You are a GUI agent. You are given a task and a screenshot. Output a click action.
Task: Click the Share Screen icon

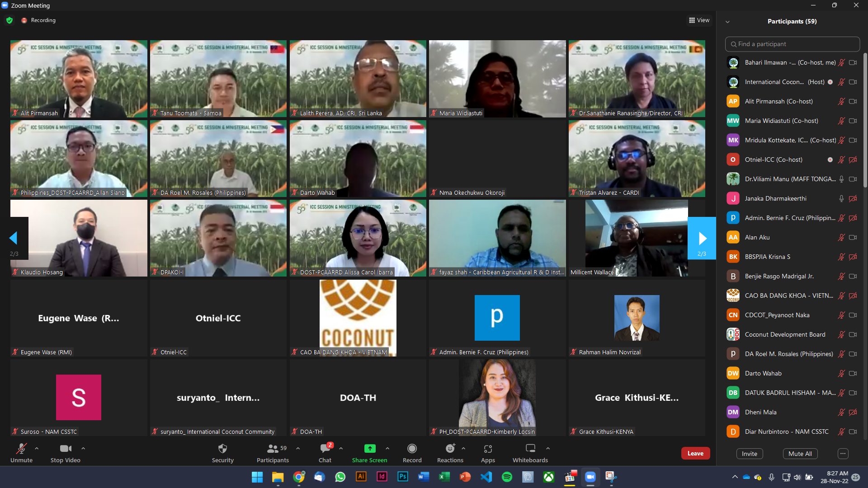tap(369, 449)
